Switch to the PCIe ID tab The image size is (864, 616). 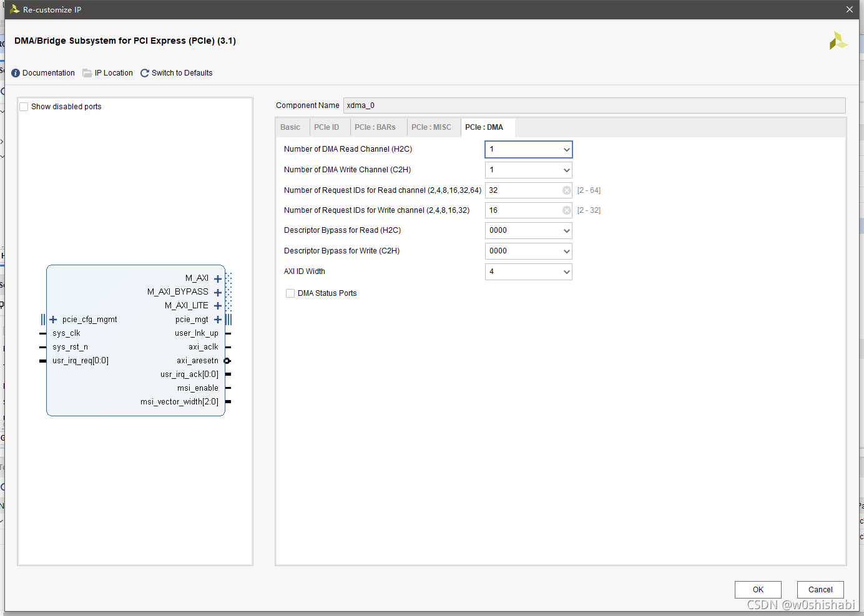coord(326,127)
